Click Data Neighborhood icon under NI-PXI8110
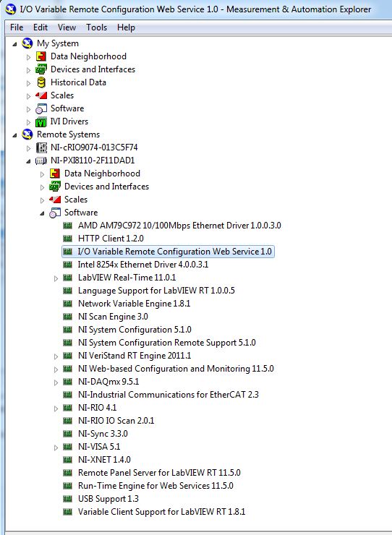This screenshot has height=535, width=392. pos(55,174)
